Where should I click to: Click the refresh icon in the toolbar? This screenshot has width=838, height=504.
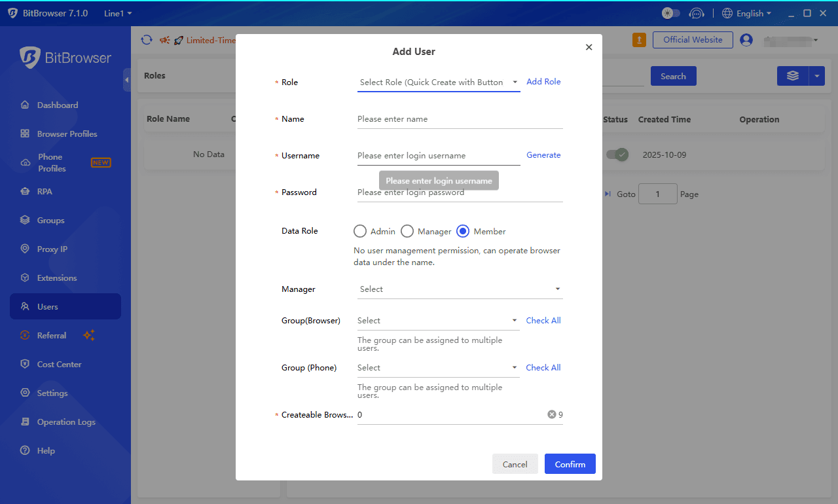(147, 40)
